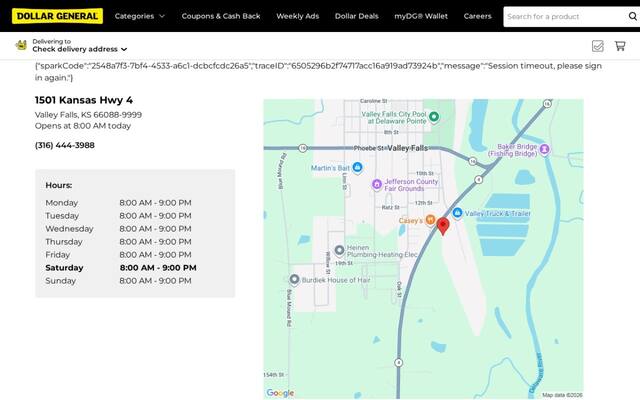This screenshot has width=640, height=400.
Task: Click Martin's Bait map marker
Action: pos(358,167)
